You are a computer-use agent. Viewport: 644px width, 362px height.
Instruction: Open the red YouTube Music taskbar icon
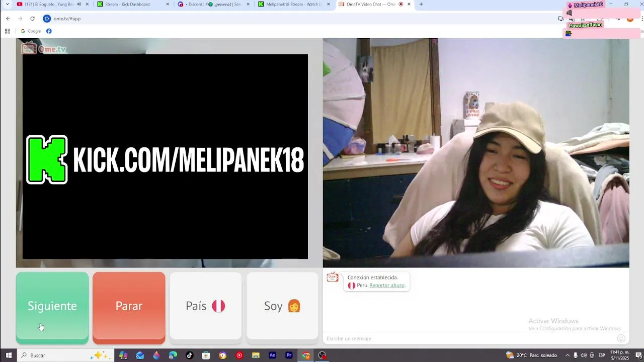point(239,355)
